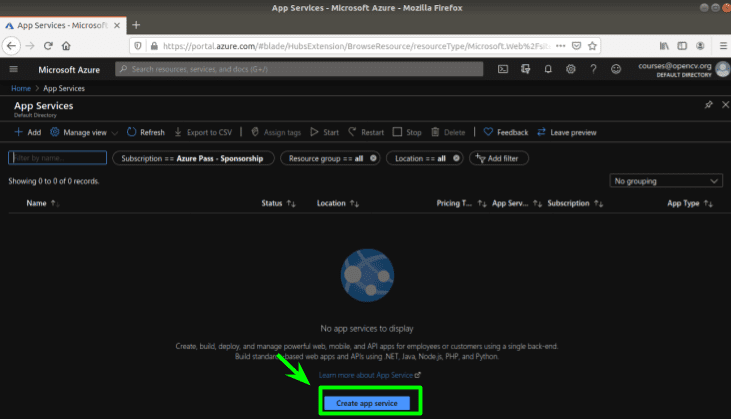
Task: Go back in Firefox
Action: click(x=11, y=46)
